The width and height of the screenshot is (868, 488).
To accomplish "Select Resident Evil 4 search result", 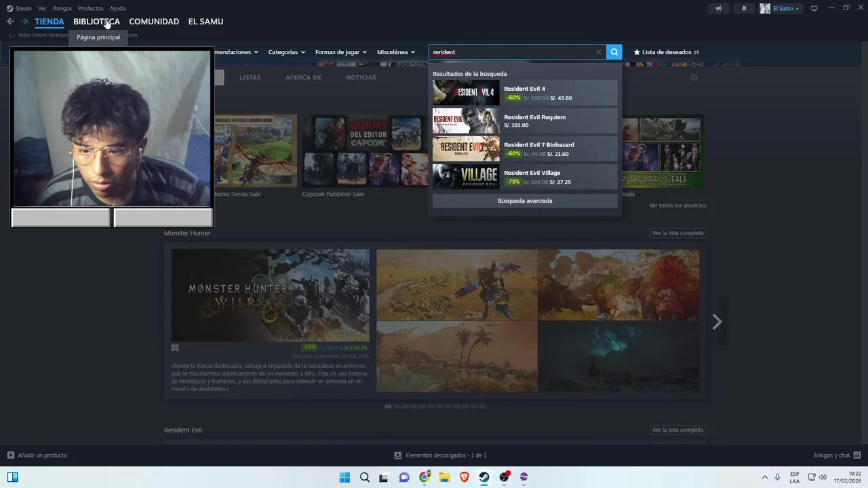I will (x=525, y=93).
